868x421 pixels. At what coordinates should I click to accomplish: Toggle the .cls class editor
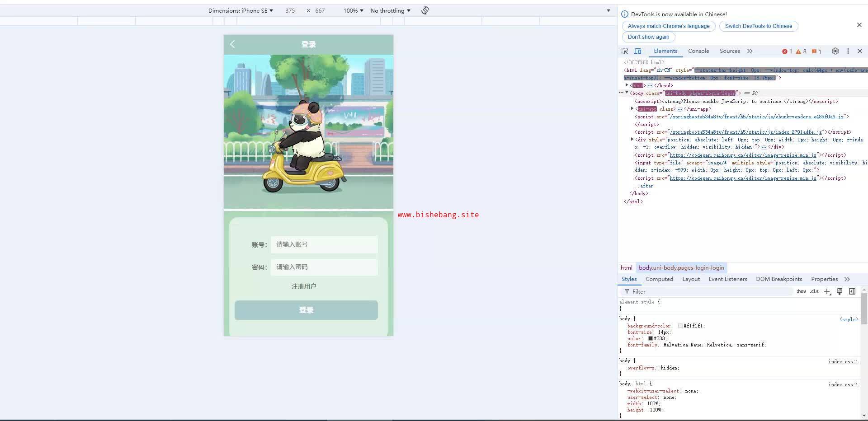(x=814, y=291)
